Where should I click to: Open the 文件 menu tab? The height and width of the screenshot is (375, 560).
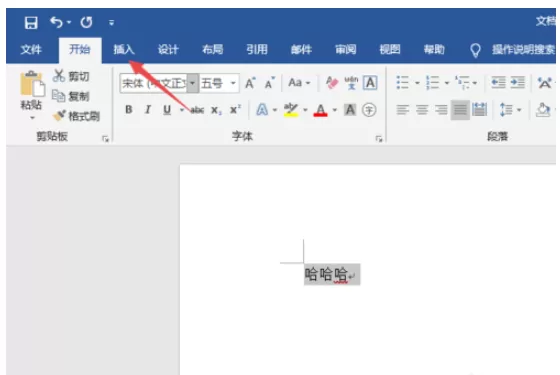(31, 49)
